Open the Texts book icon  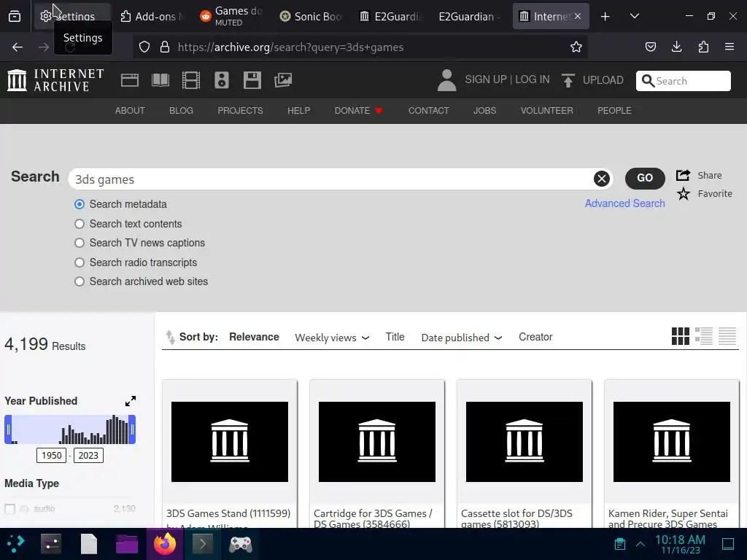tap(160, 80)
